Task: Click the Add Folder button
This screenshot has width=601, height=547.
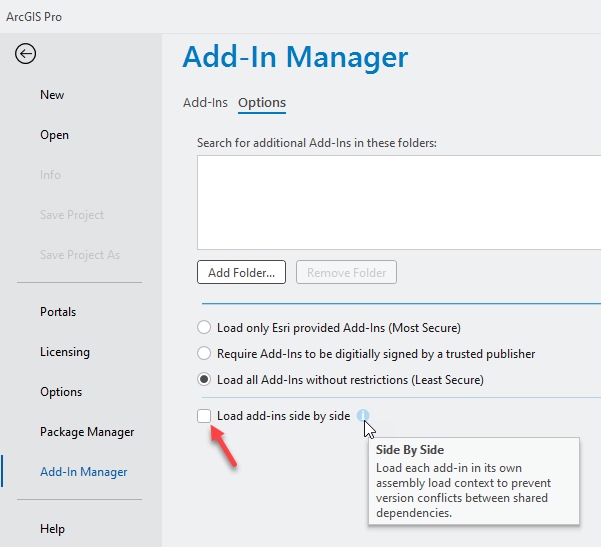Action: (241, 272)
